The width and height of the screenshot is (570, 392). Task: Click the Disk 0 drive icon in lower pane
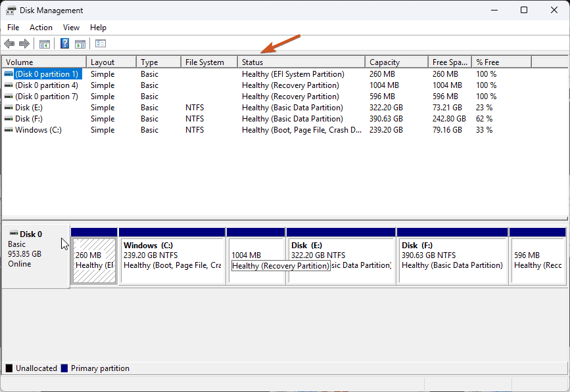(x=14, y=233)
